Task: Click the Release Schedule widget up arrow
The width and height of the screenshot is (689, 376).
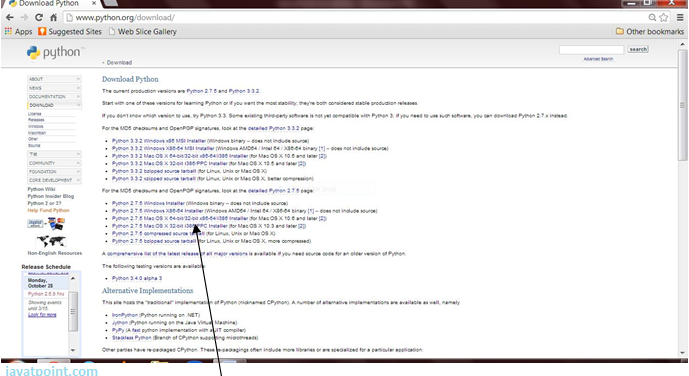Action: point(73,279)
